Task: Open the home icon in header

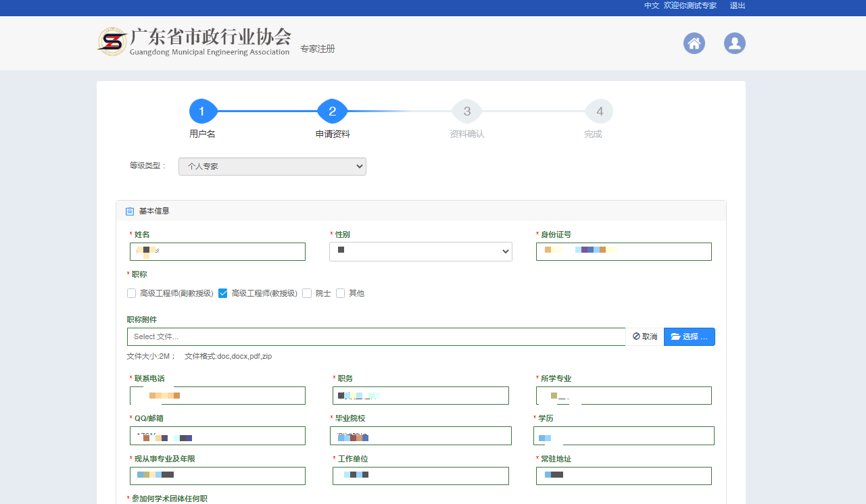Action: click(694, 43)
